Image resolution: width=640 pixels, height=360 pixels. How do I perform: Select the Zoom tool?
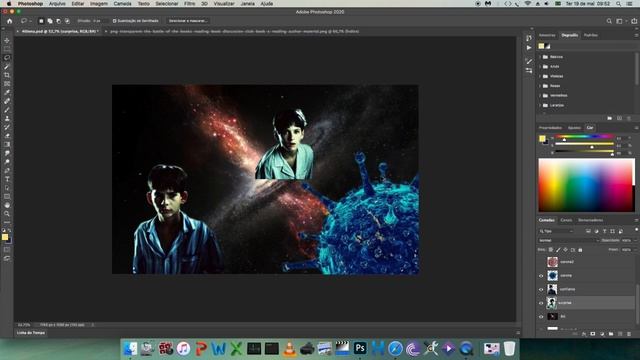tap(7, 213)
